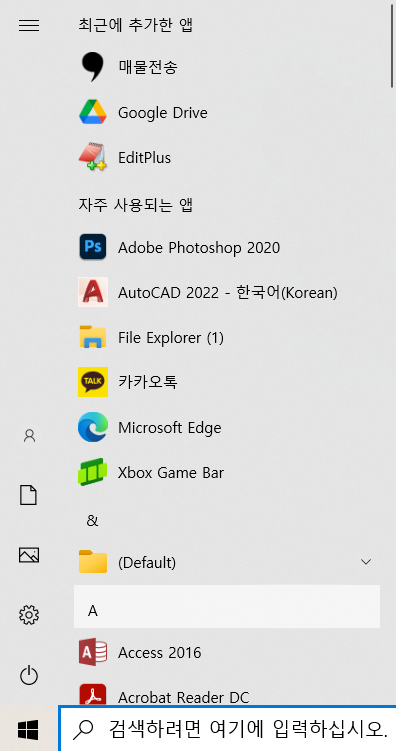
Task: Click the & section header
Action: (x=227, y=520)
